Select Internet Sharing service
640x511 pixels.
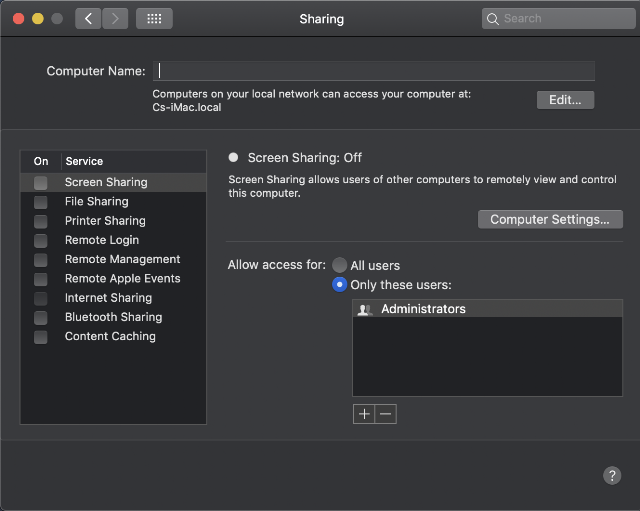[113, 298]
